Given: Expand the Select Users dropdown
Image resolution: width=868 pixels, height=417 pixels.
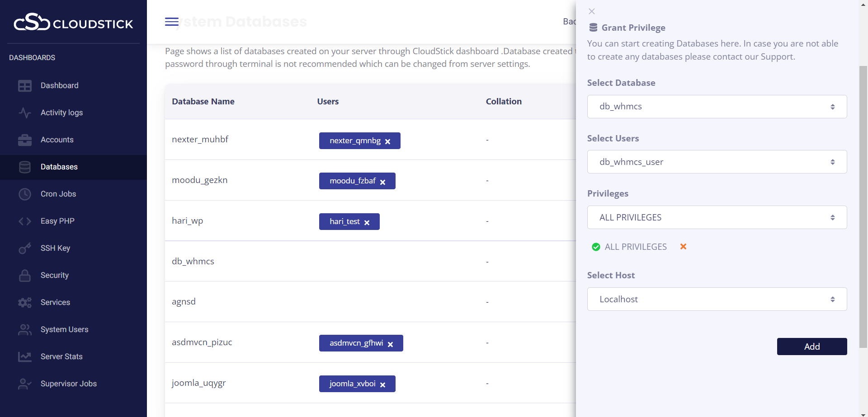Looking at the screenshot, I should pos(717,162).
